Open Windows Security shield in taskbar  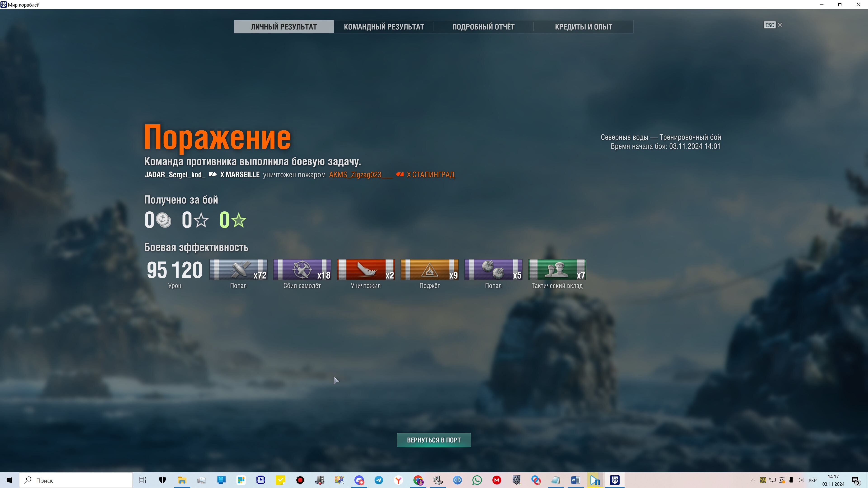click(x=163, y=480)
